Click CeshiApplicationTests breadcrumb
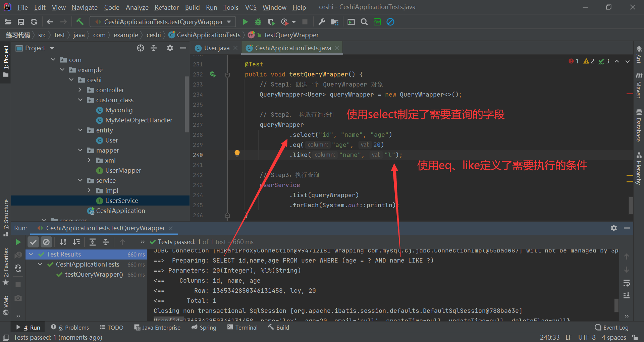Viewport: 644px width, 342px height. click(x=204, y=35)
